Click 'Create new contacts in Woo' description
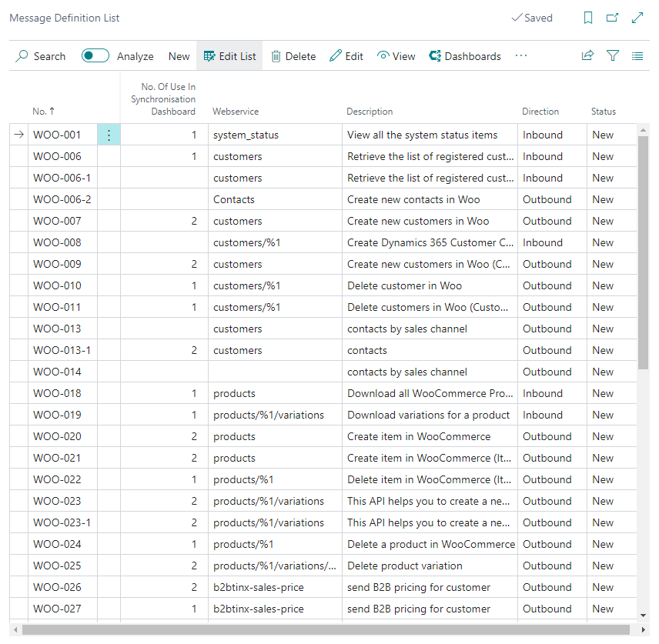The image size is (659, 644). (413, 199)
